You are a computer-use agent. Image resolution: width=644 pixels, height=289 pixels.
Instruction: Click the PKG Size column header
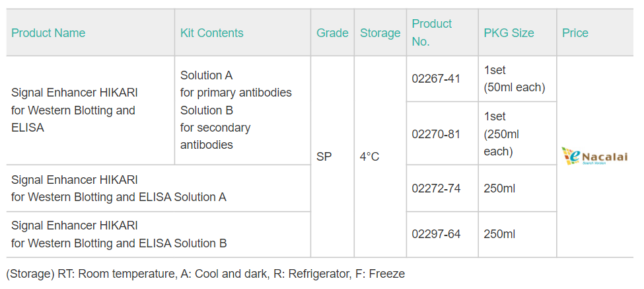pos(509,33)
